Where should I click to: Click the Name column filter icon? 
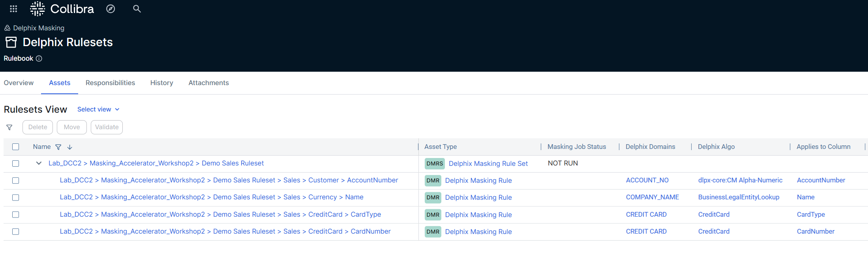(x=58, y=147)
